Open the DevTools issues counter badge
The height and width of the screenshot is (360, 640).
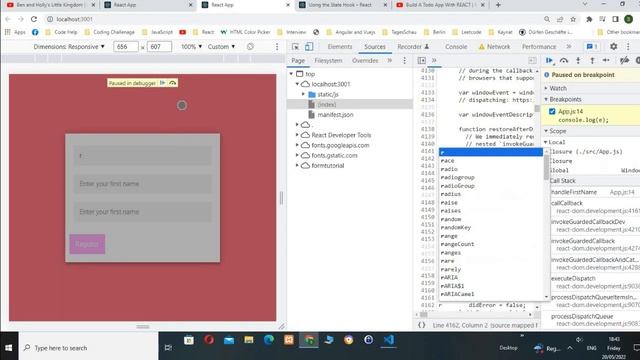(x=592, y=47)
